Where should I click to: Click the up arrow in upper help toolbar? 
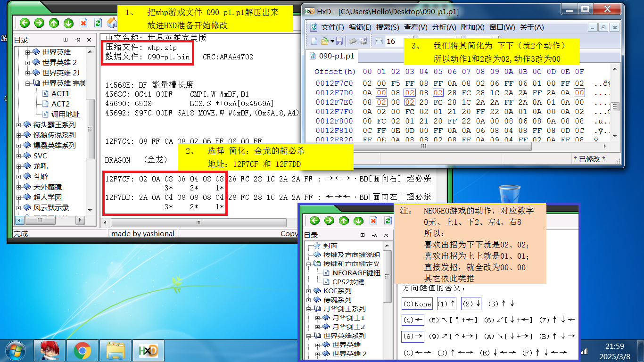[x=54, y=23]
